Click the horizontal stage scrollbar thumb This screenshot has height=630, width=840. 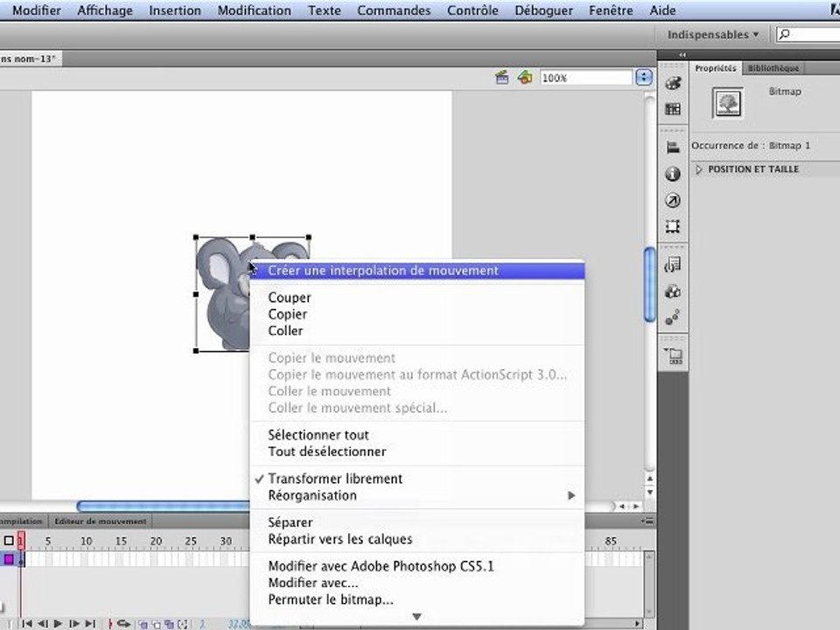[x=164, y=506]
